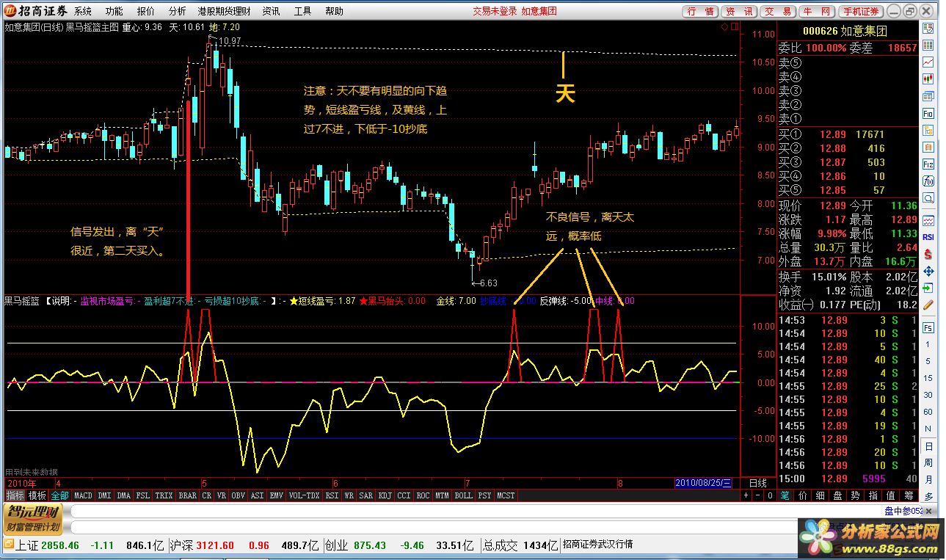Screen dimensions: 946x560
Task: Select the 笔 tab in quote panel
Action: (x=785, y=495)
